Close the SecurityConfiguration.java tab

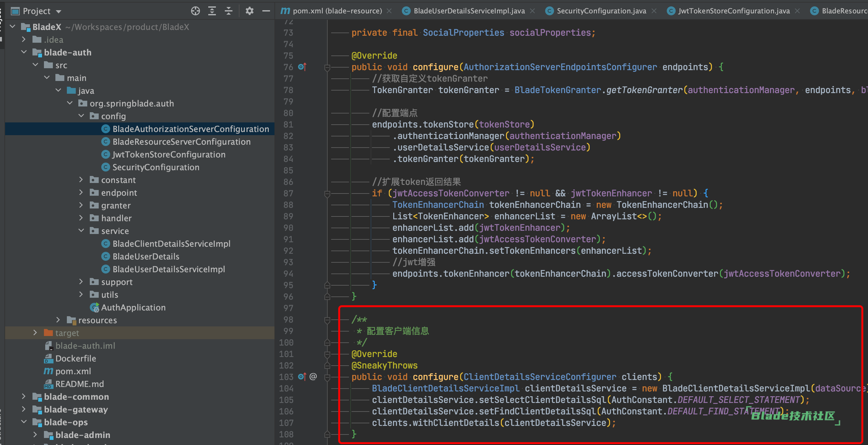tap(654, 11)
